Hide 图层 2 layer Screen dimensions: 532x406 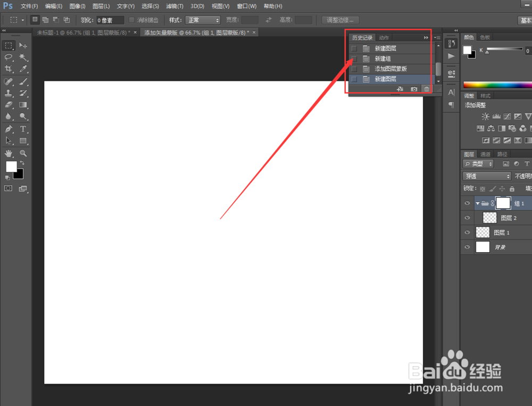point(467,218)
